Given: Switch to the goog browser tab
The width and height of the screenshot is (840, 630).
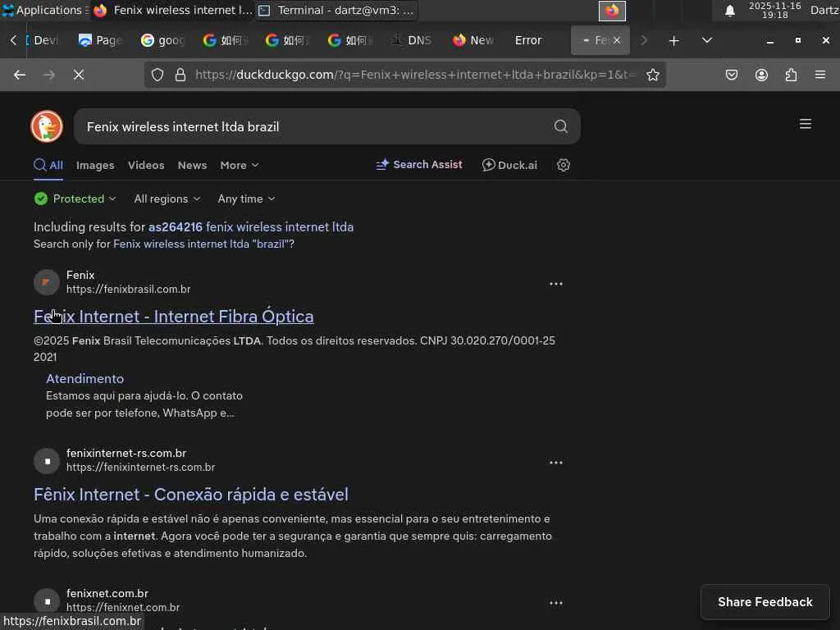Looking at the screenshot, I should coord(163,40).
